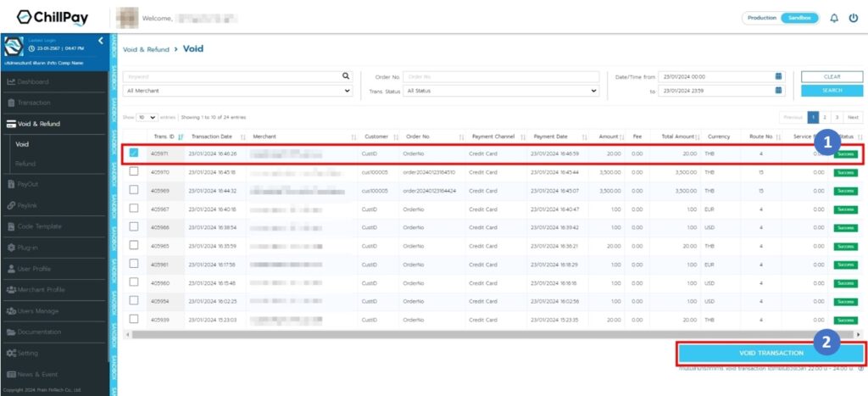The width and height of the screenshot is (868, 396).
Task: Toggle the Production/Sandbox switch
Action: coord(781,19)
